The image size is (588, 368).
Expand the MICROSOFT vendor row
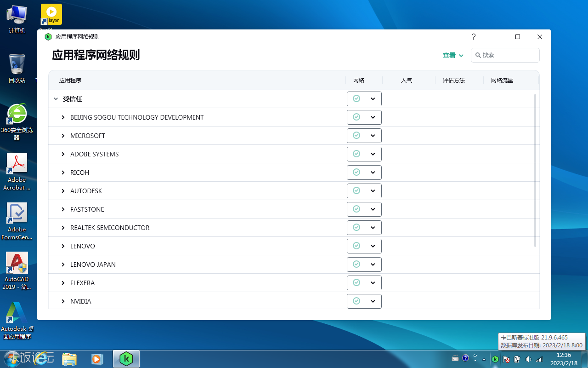pos(63,136)
